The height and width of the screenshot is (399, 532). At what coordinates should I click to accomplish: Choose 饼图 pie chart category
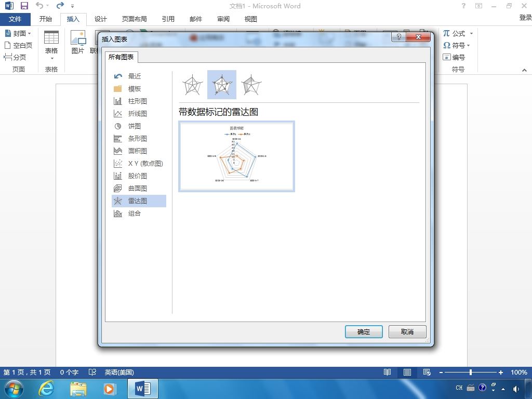[139, 126]
